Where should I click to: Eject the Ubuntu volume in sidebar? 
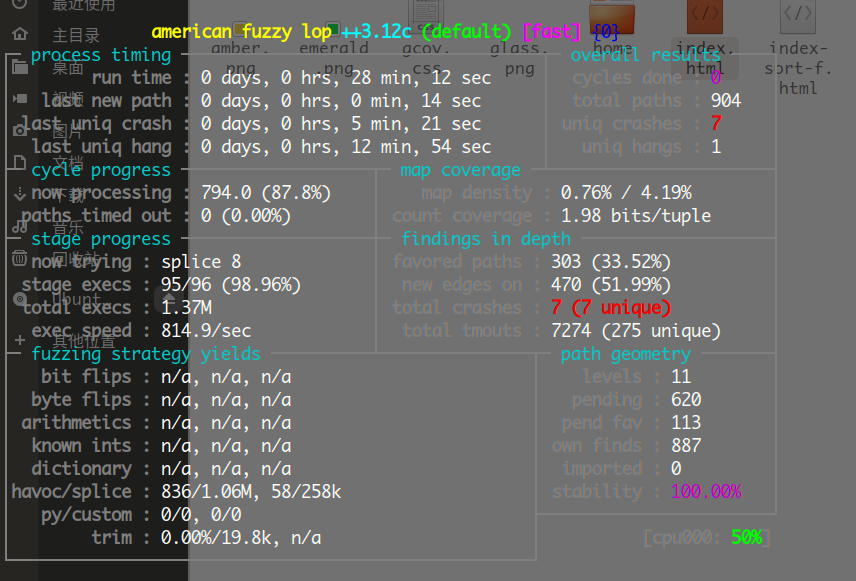point(168,299)
